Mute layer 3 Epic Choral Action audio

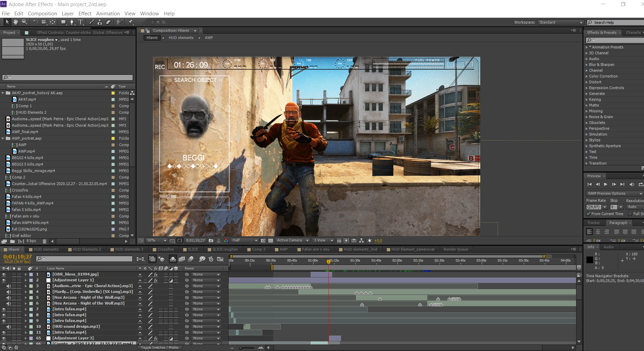click(9, 286)
